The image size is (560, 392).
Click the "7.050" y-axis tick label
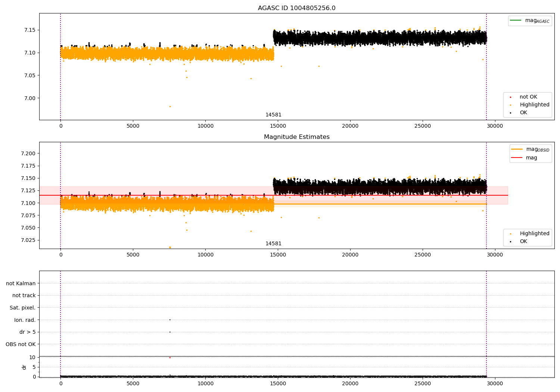28,228
